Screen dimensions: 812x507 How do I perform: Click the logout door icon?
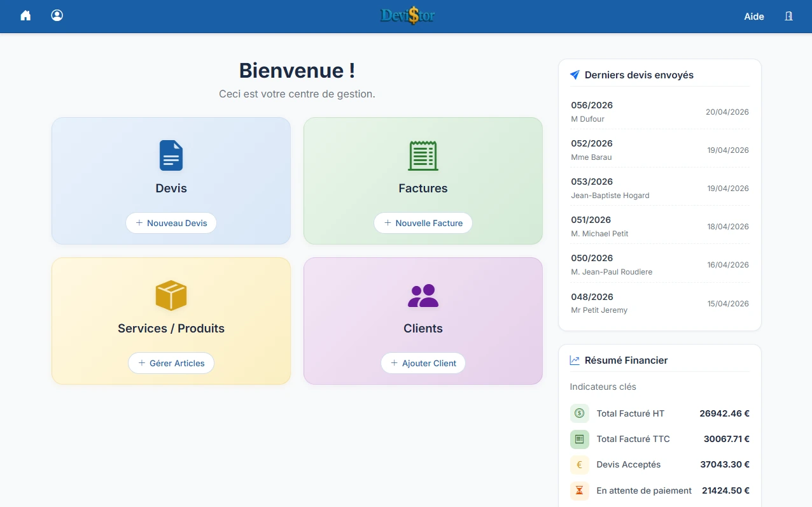788,17
